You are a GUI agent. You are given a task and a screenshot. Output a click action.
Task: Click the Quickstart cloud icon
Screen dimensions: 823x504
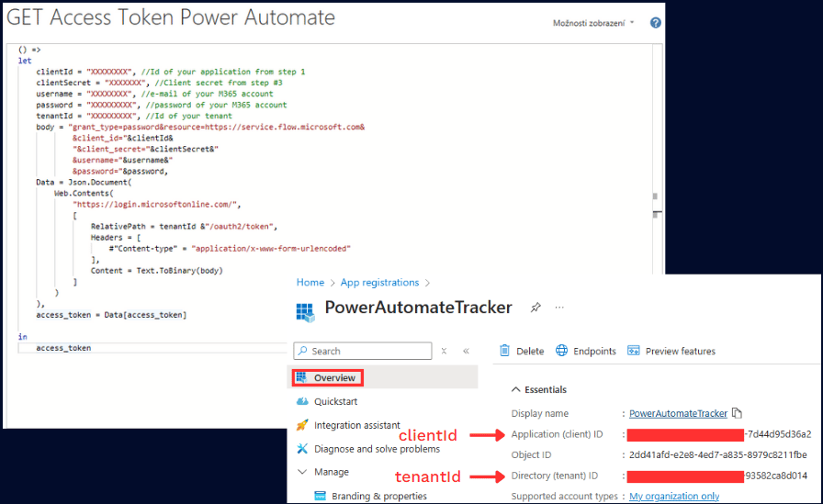pos(302,401)
